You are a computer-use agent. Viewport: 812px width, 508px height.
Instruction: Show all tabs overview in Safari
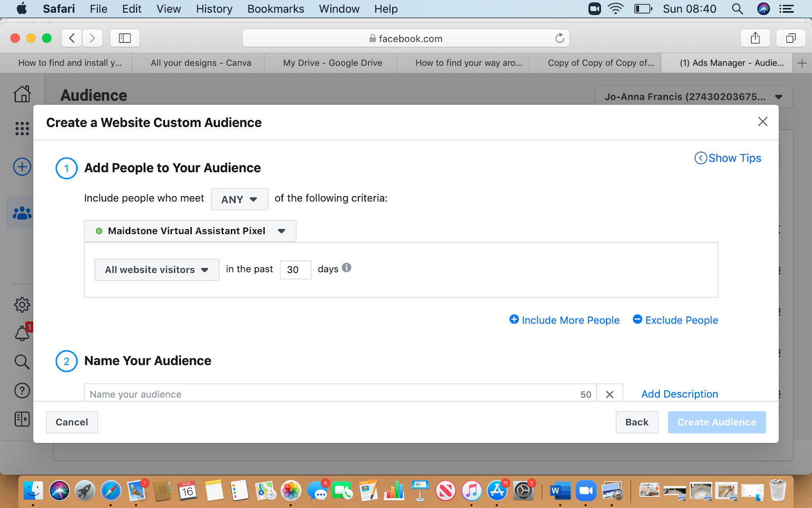pyautogui.click(x=791, y=38)
